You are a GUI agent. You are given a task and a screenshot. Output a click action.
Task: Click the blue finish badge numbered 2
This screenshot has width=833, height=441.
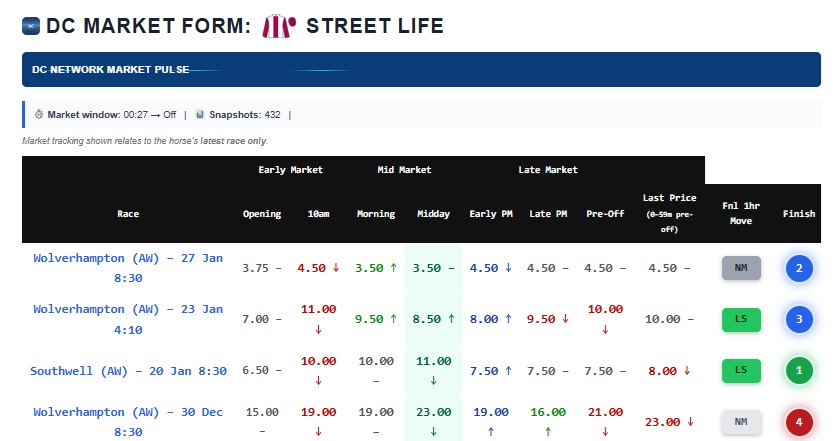point(799,268)
